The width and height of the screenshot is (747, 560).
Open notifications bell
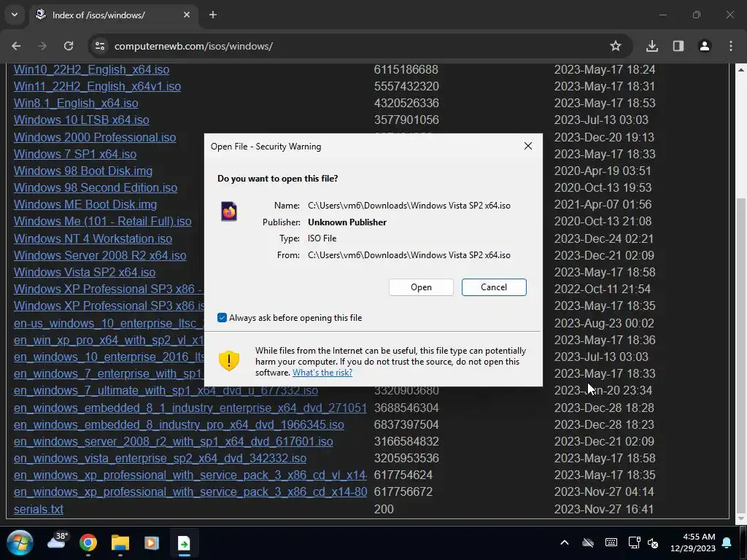point(727,542)
